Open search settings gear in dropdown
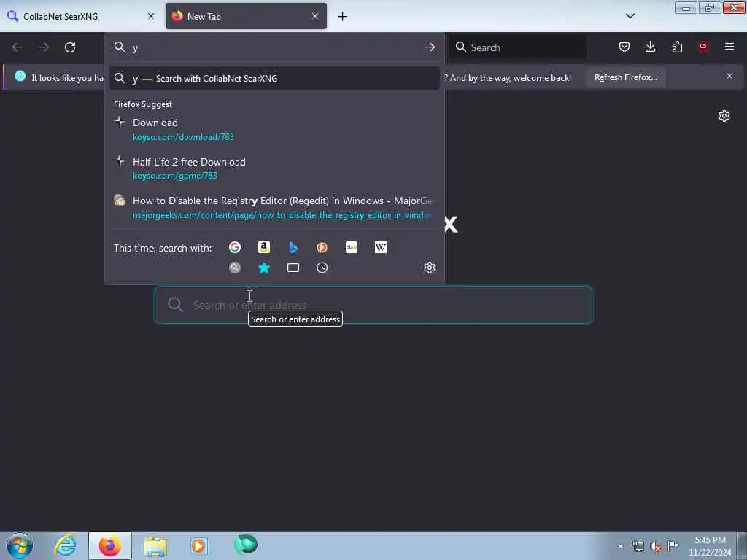747x560 pixels. (430, 268)
